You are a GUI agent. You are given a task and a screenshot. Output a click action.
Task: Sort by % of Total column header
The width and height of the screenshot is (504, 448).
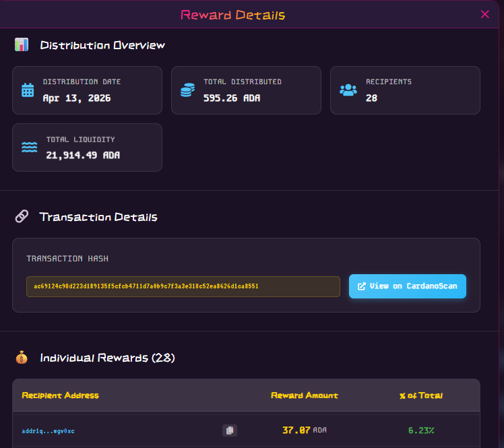point(421,395)
